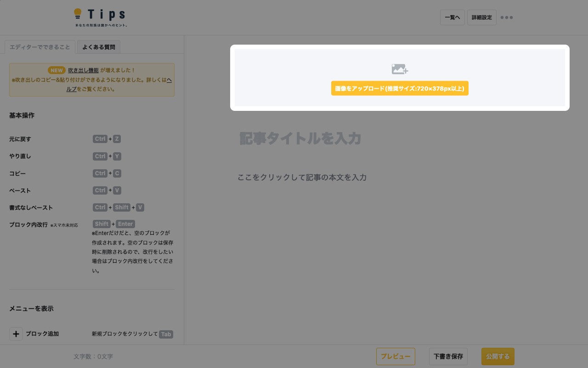Screen dimensions: 588x368
Task: Open the 吹き出し機能 link
Action: point(83,70)
